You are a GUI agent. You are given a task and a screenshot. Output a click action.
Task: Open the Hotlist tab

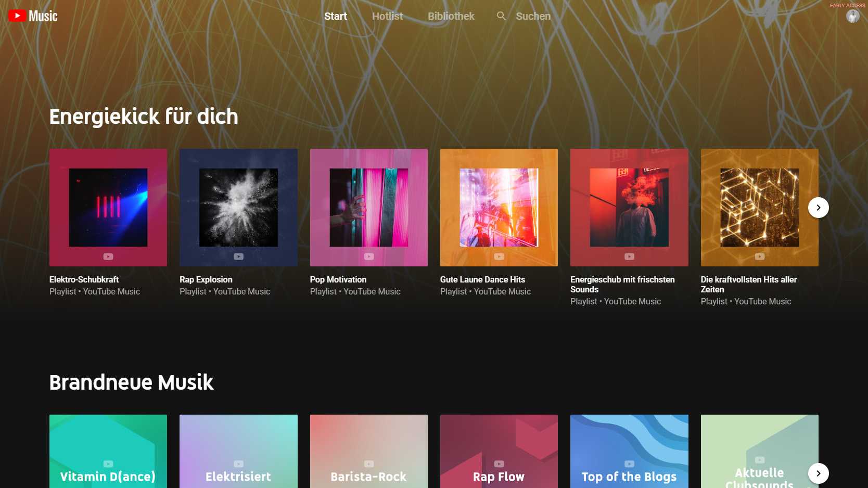pos(387,16)
